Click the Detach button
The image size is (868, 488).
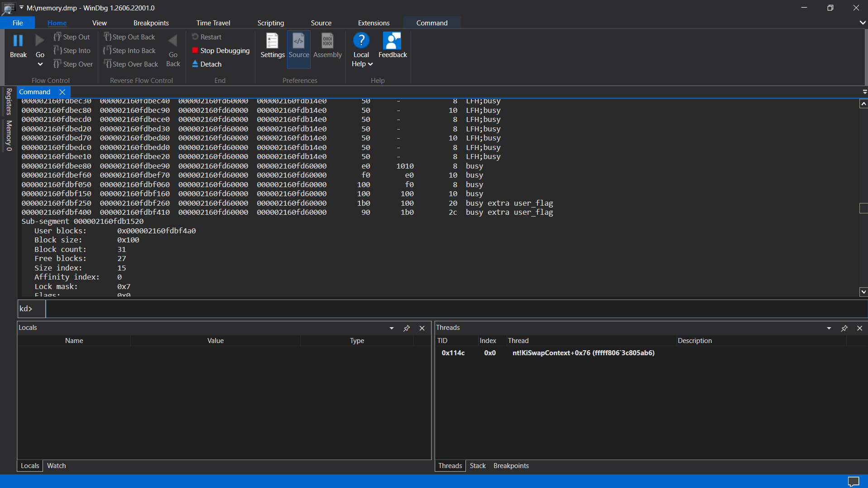pyautogui.click(x=207, y=64)
